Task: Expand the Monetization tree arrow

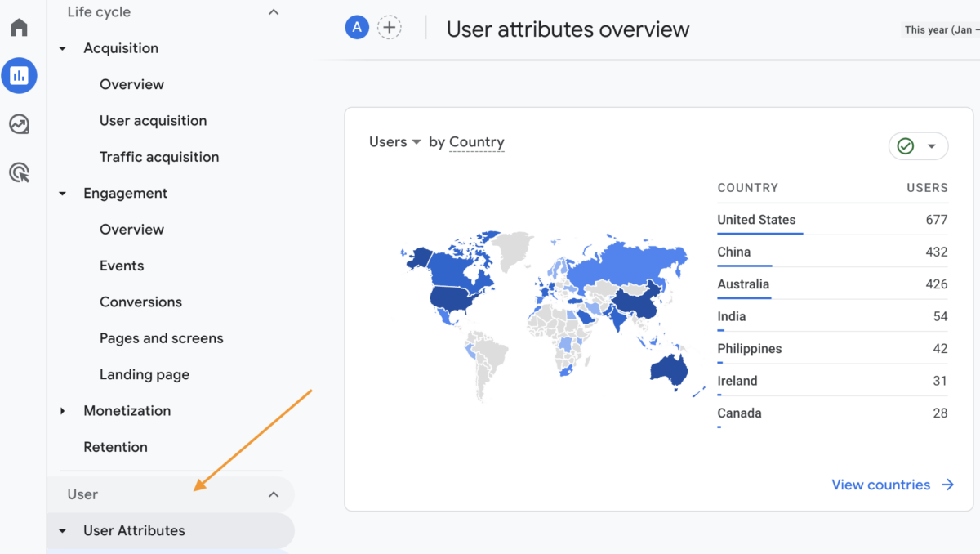Action: click(x=63, y=411)
